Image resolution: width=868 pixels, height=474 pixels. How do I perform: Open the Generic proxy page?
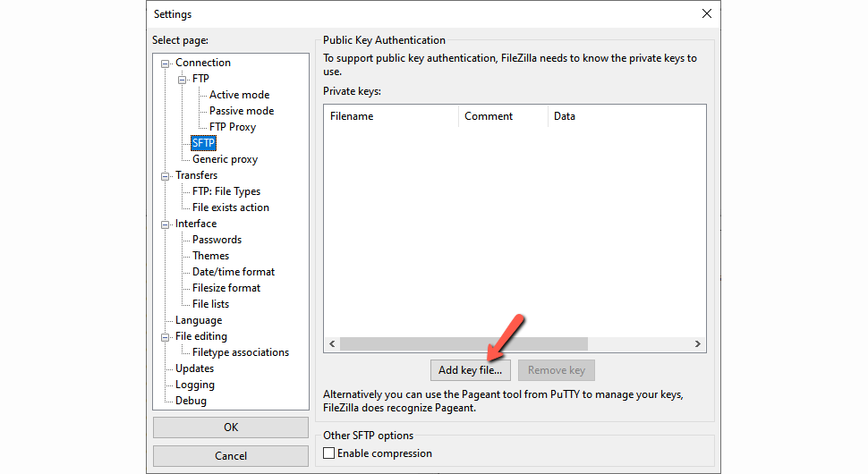pyautogui.click(x=225, y=158)
